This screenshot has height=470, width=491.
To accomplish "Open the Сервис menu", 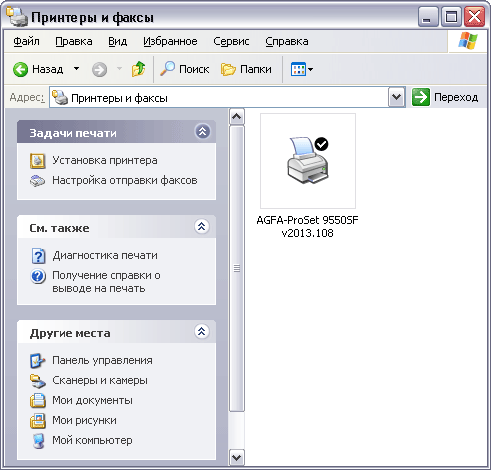I will pos(231,41).
